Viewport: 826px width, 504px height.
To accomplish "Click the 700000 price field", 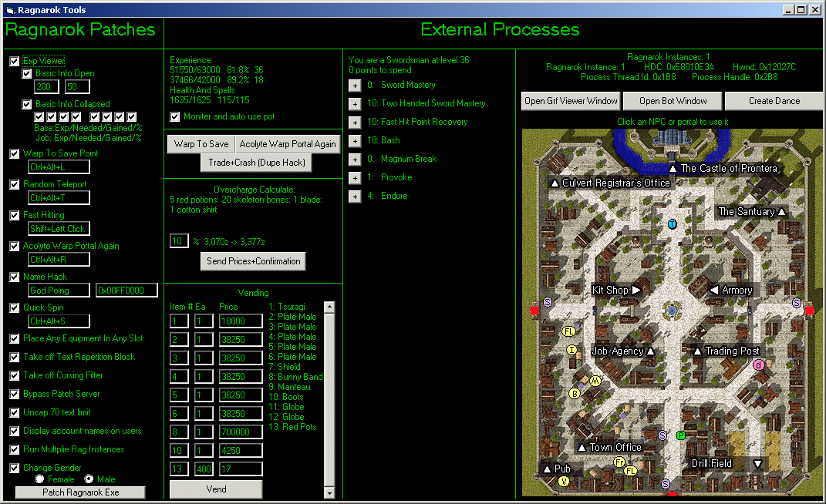I will pyautogui.click(x=241, y=432).
